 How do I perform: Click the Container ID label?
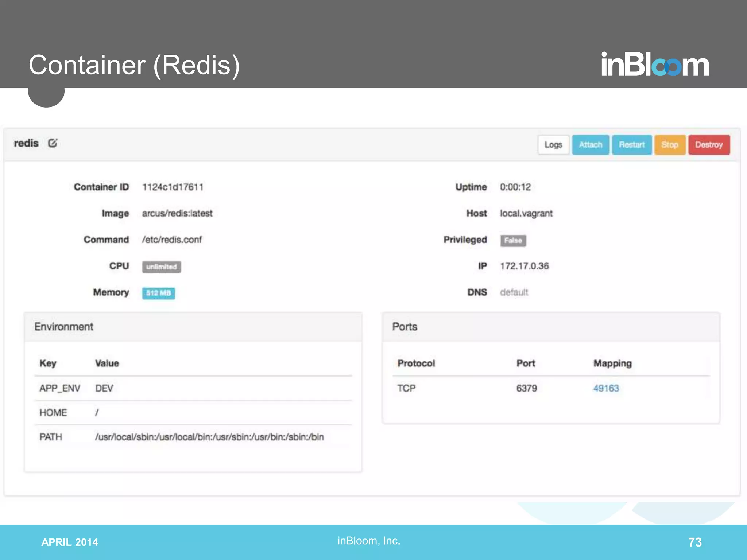101,187
